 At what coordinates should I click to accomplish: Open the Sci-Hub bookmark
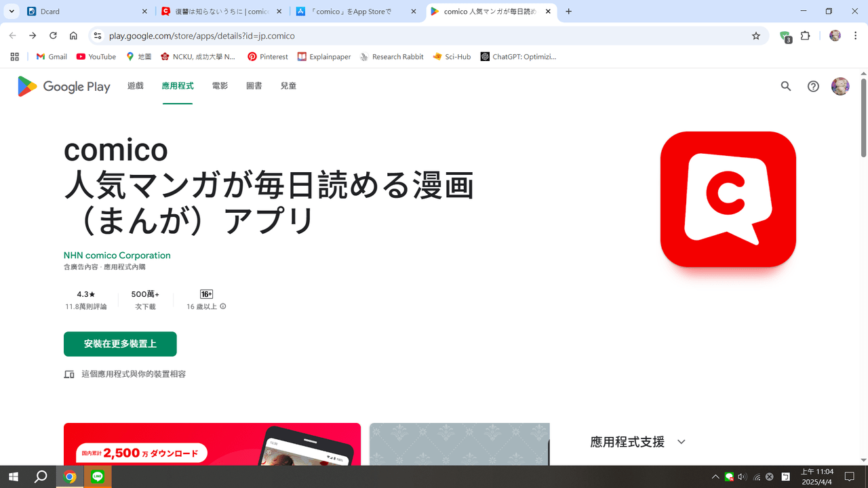pyautogui.click(x=452, y=56)
